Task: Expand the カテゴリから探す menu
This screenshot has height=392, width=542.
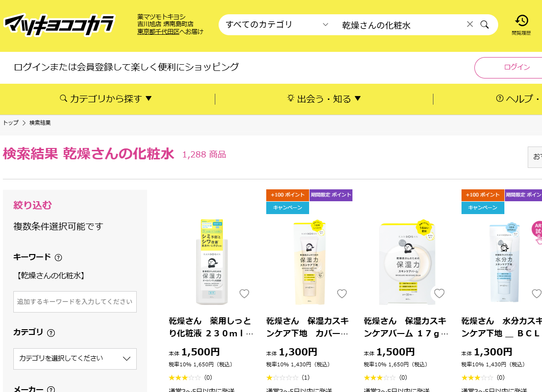Action: click(106, 99)
